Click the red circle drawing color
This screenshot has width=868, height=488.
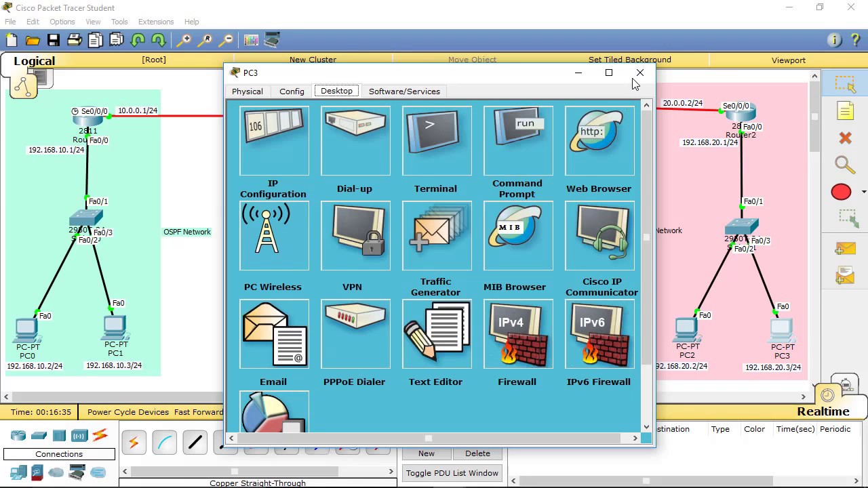[841, 192]
